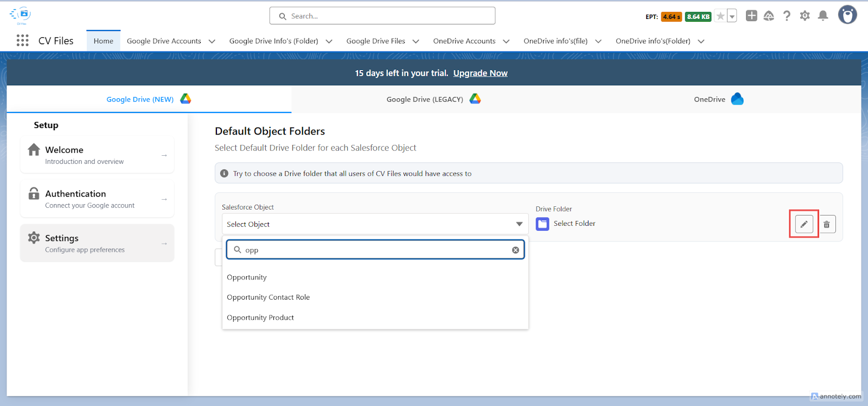
Task: Expand the Google Drive Files chevron
Action: tap(416, 41)
